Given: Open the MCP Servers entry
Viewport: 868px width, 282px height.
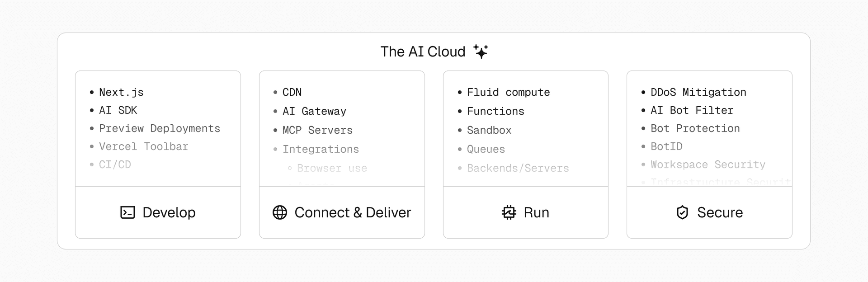Looking at the screenshot, I should [317, 130].
